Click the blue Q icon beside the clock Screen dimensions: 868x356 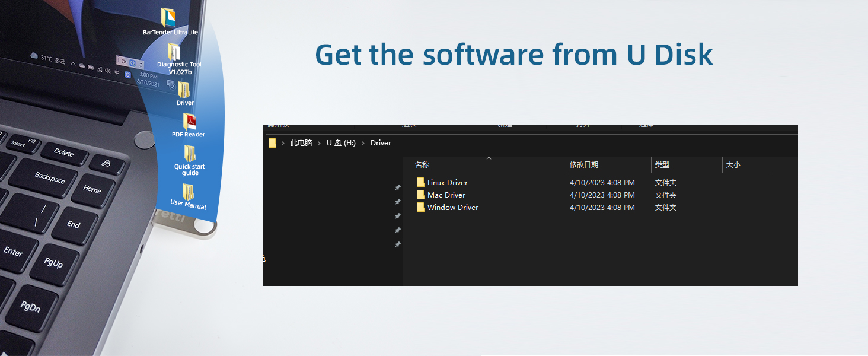pyautogui.click(x=127, y=75)
